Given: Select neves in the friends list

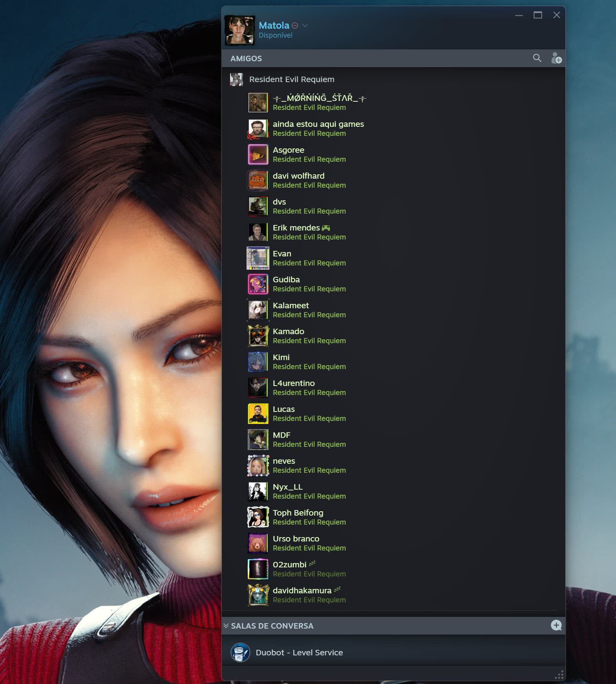Looking at the screenshot, I should [393, 465].
